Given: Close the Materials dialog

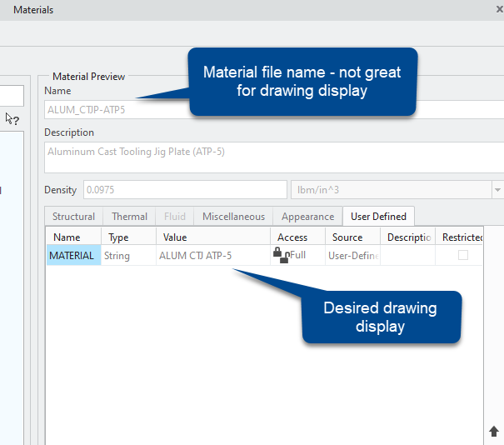Looking at the screenshot, I should 499,8.
